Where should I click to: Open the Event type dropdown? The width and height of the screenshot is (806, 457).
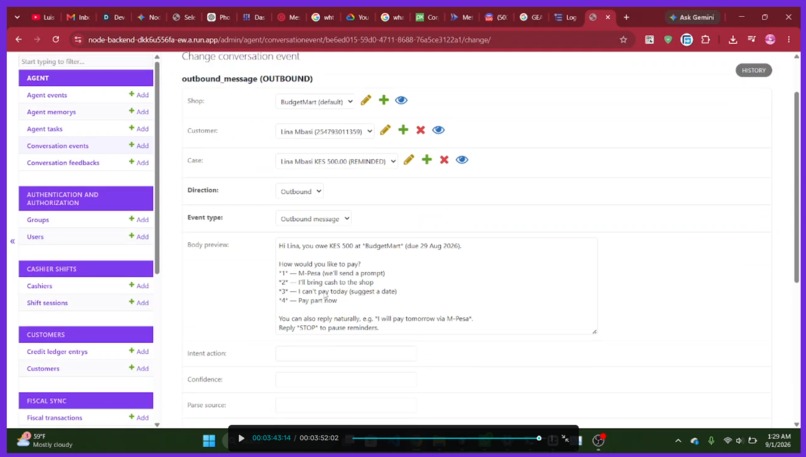[314, 218]
